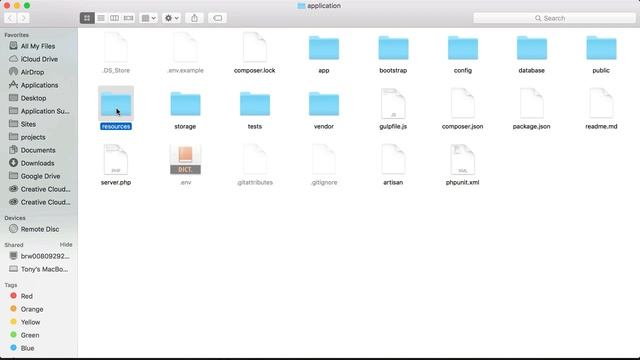Select the public folder
Image resolution: width=640 pixels, height=360 pixels.
(x=601, y=53)
